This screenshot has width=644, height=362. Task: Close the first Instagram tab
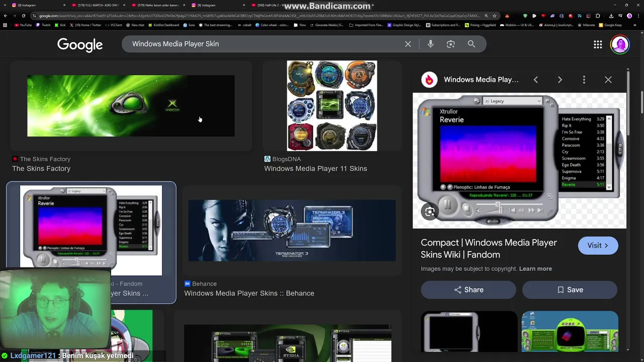[64, 5]
